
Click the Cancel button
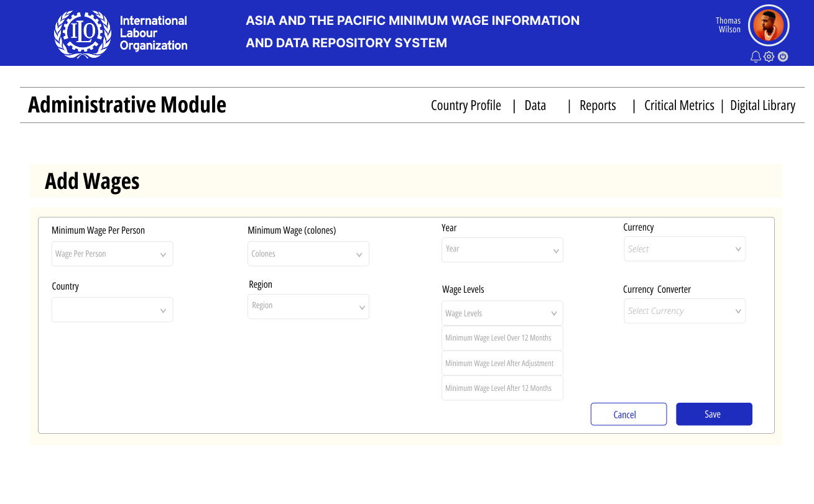tap(628, 415)
